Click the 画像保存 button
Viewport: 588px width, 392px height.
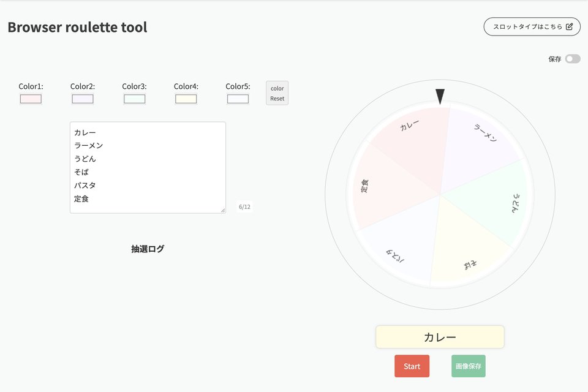click(469, 366)
